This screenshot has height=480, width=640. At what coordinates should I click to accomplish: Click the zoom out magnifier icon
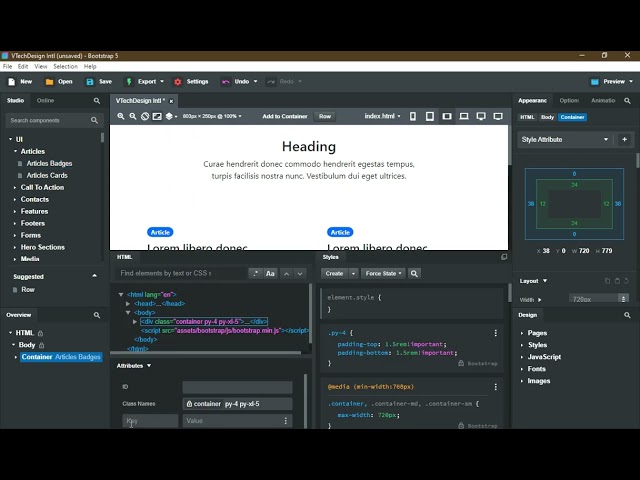pos(133,116)
